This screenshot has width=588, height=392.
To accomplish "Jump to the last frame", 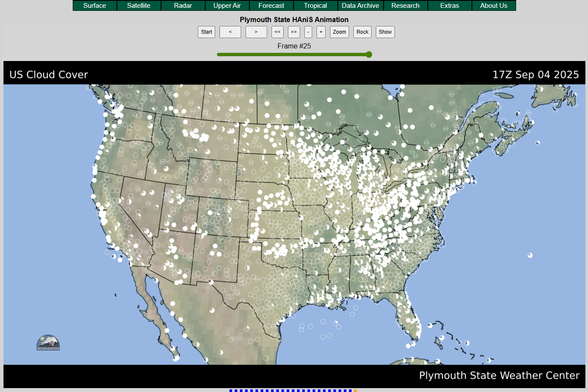I will pos(294,32).
